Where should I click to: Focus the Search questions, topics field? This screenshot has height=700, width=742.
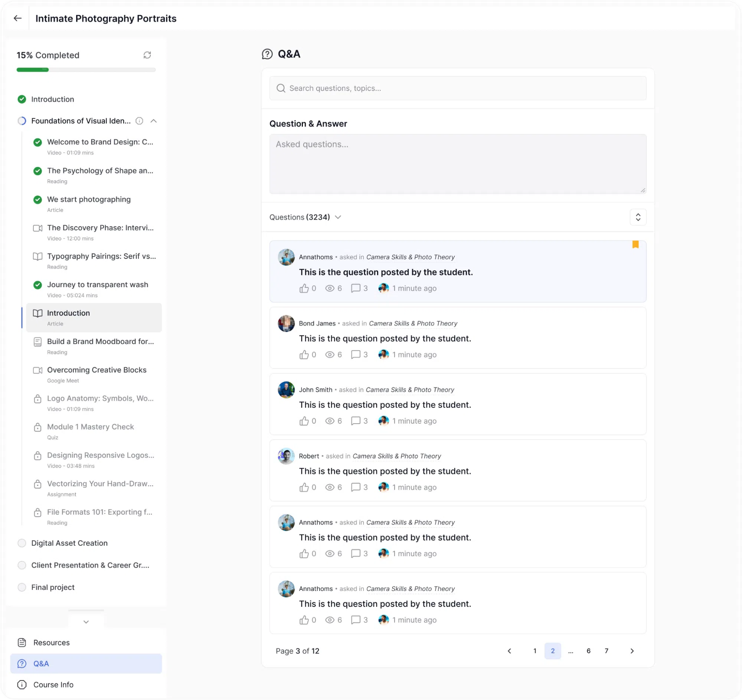click(457, 88)
